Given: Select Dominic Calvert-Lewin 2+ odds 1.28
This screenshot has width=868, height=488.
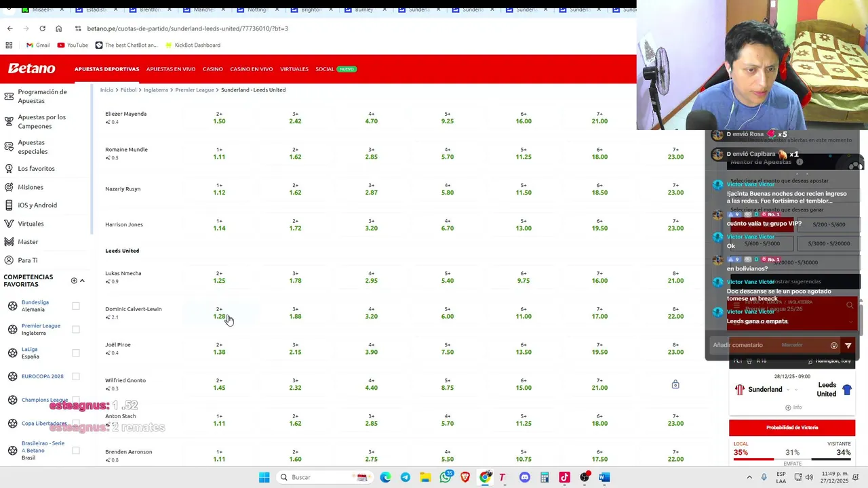Looking at the screenshot, I should [219, 313].
